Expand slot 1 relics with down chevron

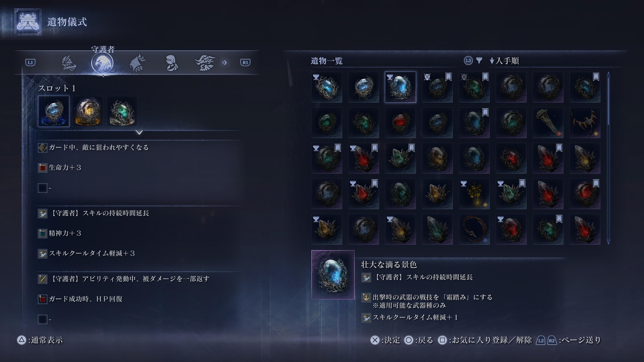[x=139, y=132]
